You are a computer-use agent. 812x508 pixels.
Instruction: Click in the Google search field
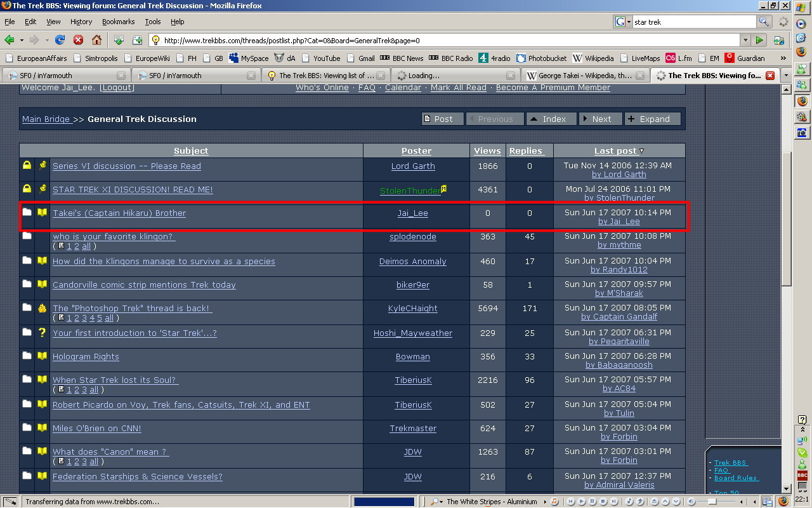pyautogui.click(x=694, y=22)
